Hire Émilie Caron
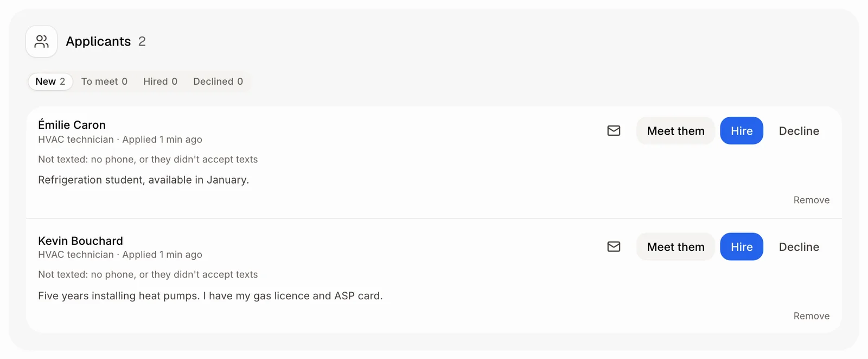Image resolution: width=868 pixels, height=359 pixels. (742, 131)
